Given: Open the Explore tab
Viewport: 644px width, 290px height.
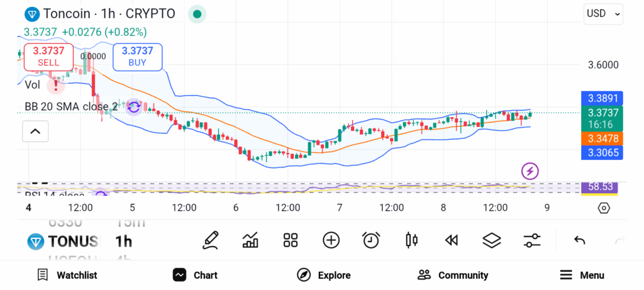Looking at the screenshot, I should click(x=323, y=275).
